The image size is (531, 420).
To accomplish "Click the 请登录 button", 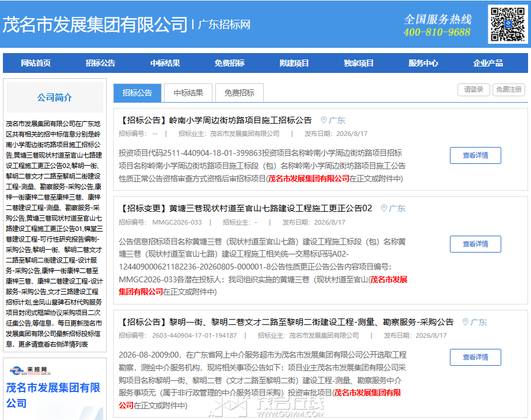I will 474,90.
